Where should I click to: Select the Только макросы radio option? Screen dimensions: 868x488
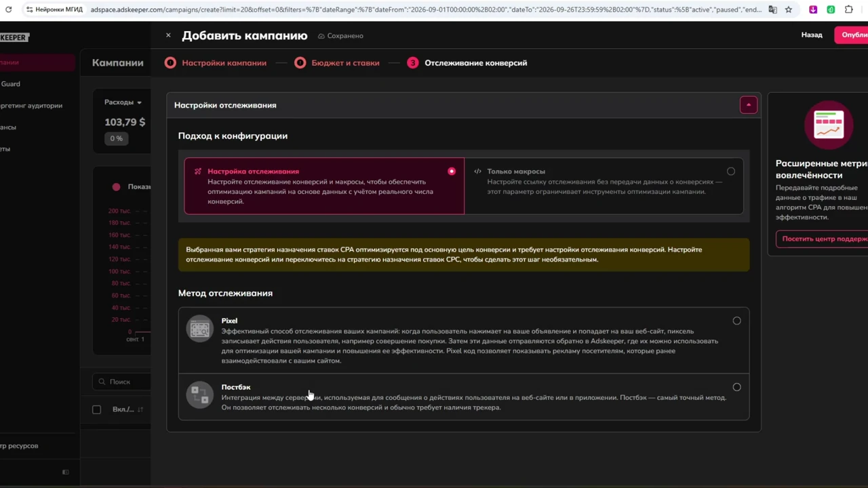click(731, 171)
